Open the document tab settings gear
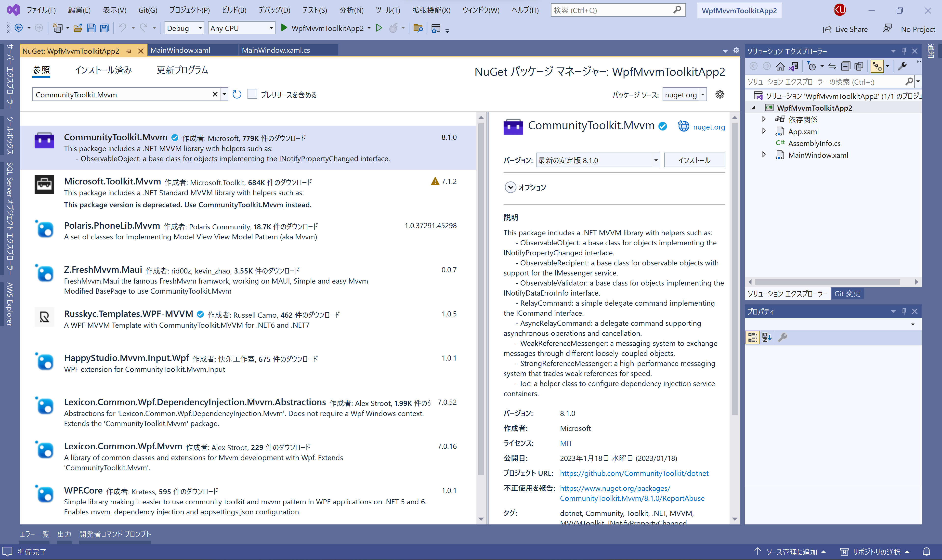Viewport: 942px width, 560px height. point(736,50)
